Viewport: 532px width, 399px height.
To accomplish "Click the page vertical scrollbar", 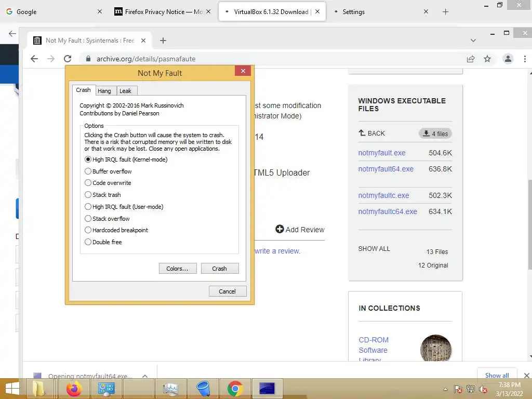I will pos(529,224).
